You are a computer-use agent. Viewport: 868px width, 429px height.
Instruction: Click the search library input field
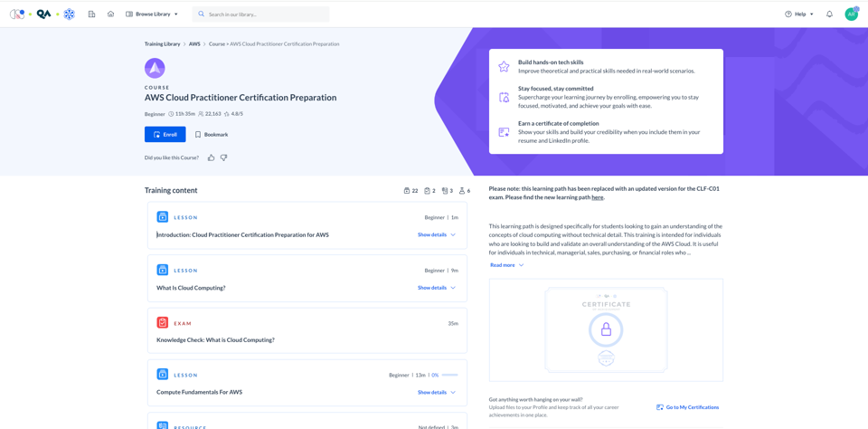(x=260, y=14)
